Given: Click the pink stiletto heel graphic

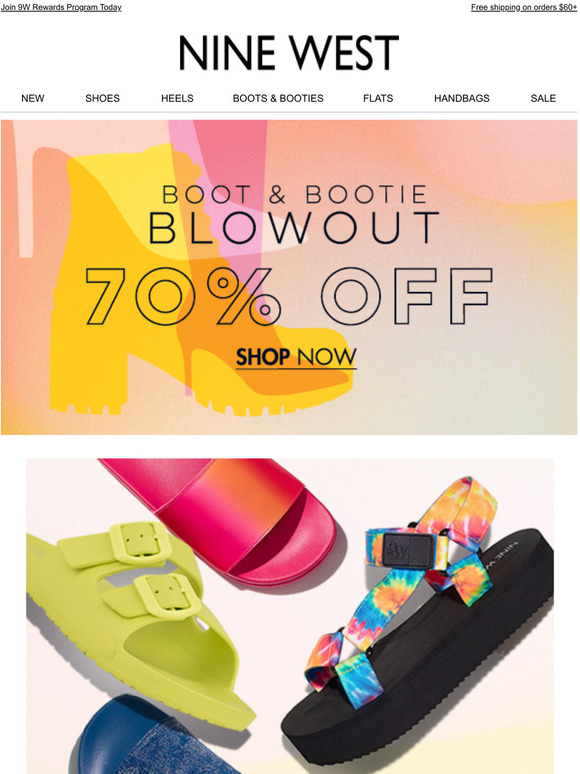Looking at the screenshot, I should pos(222,188).
